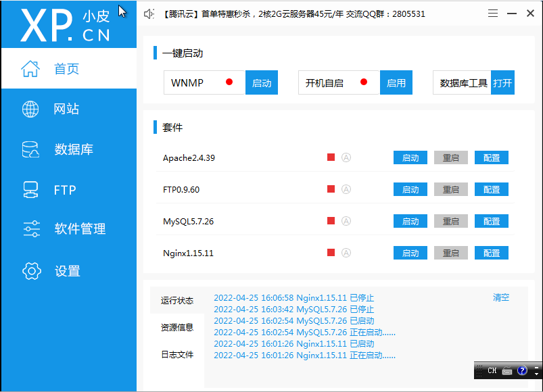Click the software management sliders icon

tap(32, 228)
